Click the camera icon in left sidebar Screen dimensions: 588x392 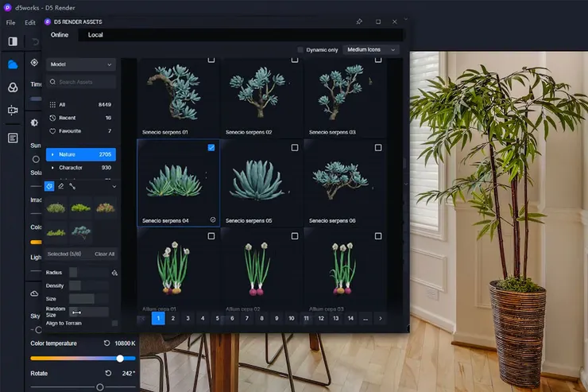click(13, 111)
